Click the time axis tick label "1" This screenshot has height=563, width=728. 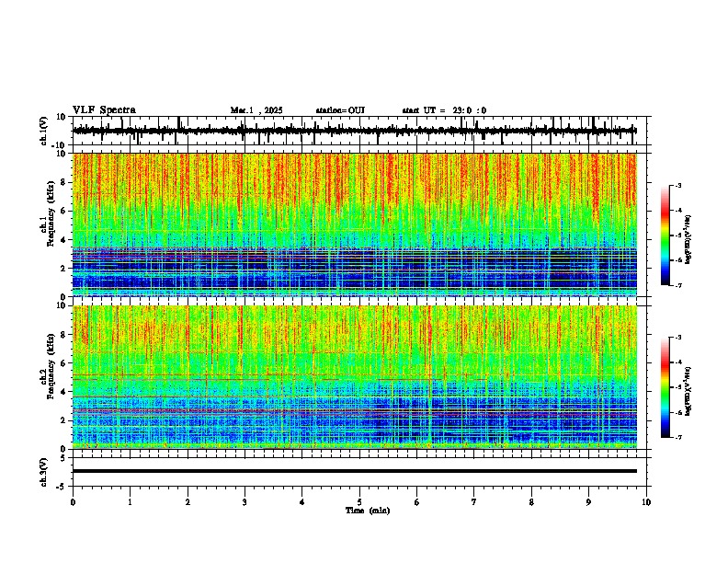[x=130, y=502]
